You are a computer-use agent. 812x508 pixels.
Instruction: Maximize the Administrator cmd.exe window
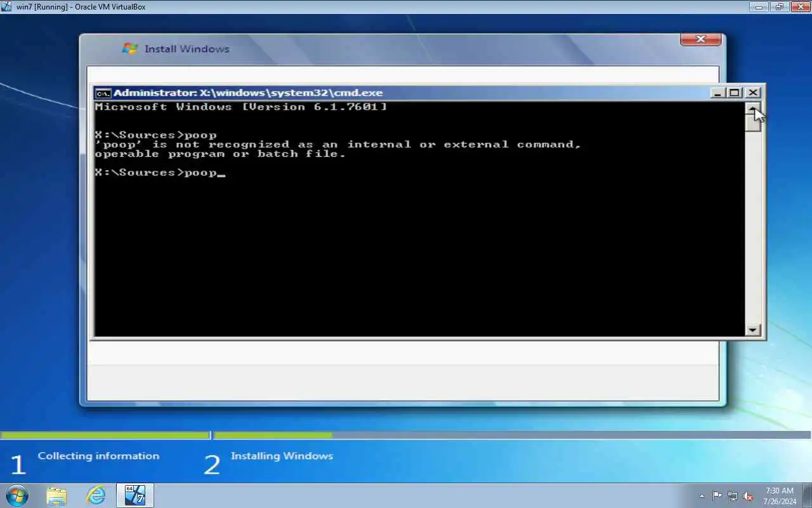735,93
